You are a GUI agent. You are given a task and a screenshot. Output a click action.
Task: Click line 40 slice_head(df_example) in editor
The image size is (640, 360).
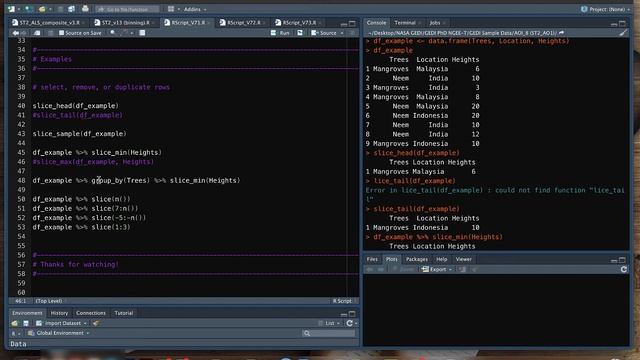coord(76,106)
